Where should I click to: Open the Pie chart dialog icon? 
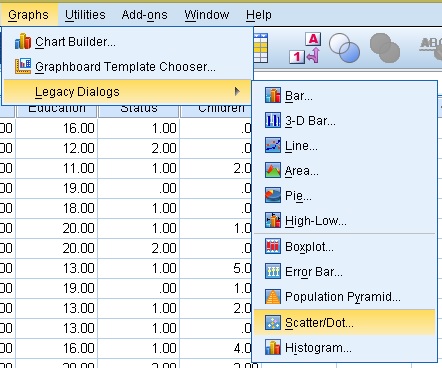pos(273,195)
